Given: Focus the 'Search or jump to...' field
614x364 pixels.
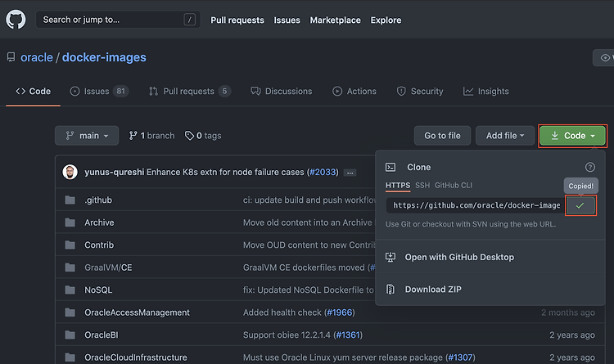Looking at the screenshot, I should 118,20.
